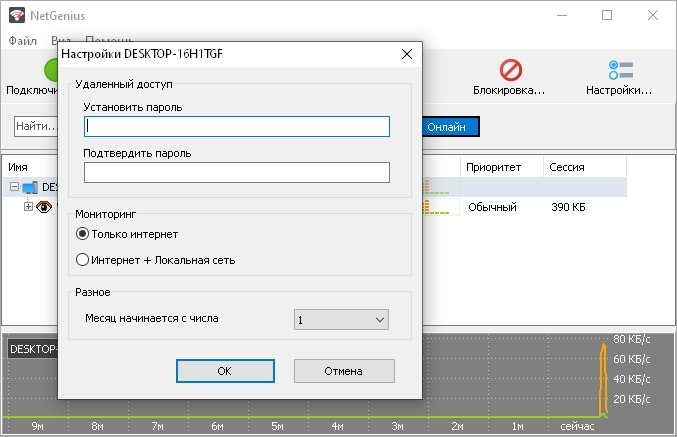The image size is (677, 437).
Task: Click the green Подключить connect icon
Action: (51, 70)
